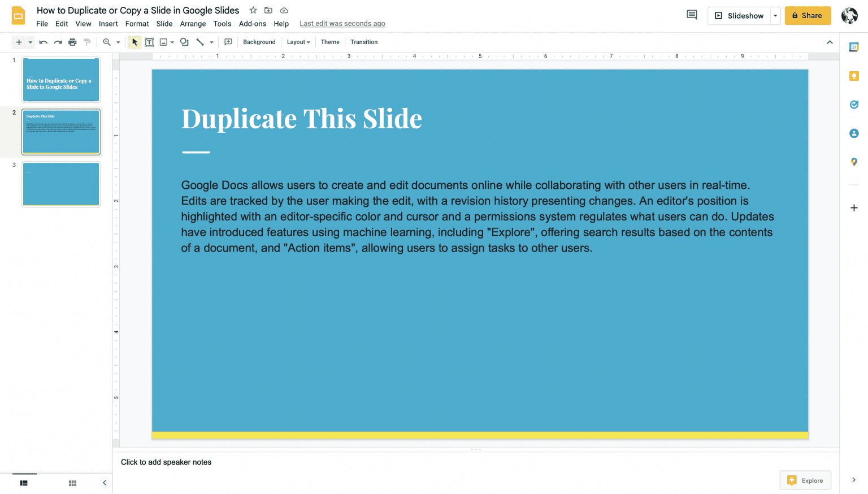
Task: Open Google Calendar from the side panel
Action: coord(854,47)
